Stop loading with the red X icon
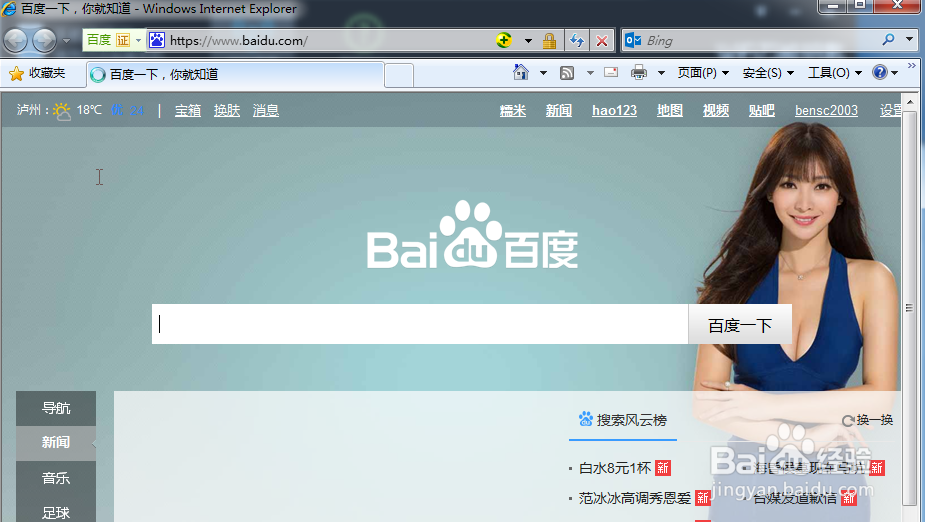The width and height of the screenshot is (925, 522). coord(602,41)
